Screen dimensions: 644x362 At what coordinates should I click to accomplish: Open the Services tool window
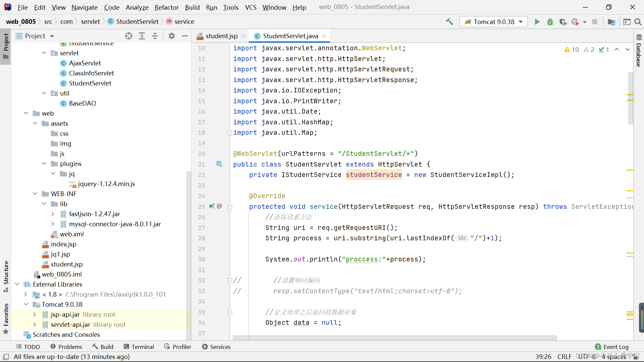(216, 347)
